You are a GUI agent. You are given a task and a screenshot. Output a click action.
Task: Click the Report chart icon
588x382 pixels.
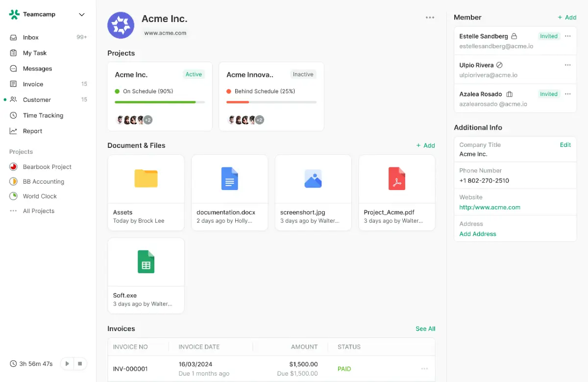click(13, 131)
